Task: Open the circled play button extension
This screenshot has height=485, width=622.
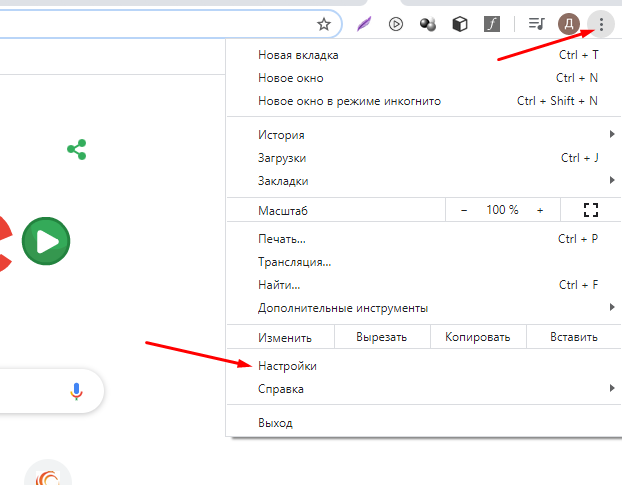Action: 395,24
